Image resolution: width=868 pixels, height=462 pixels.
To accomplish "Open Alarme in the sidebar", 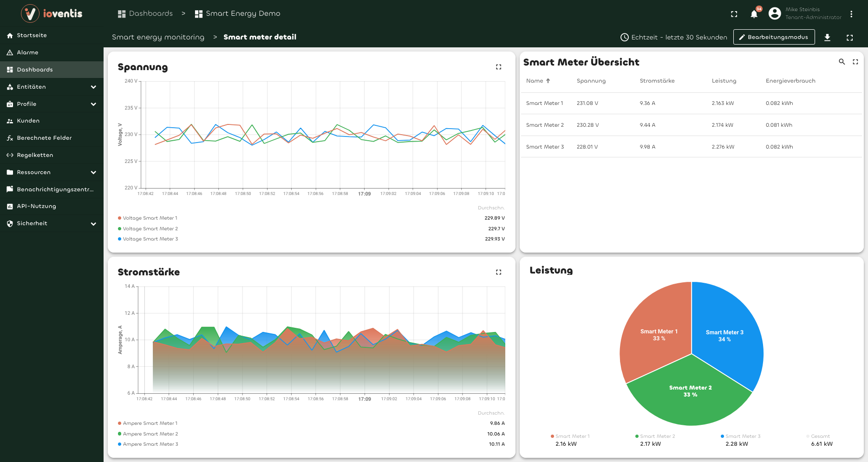I will pyautogui.click(x=28, y=52).
